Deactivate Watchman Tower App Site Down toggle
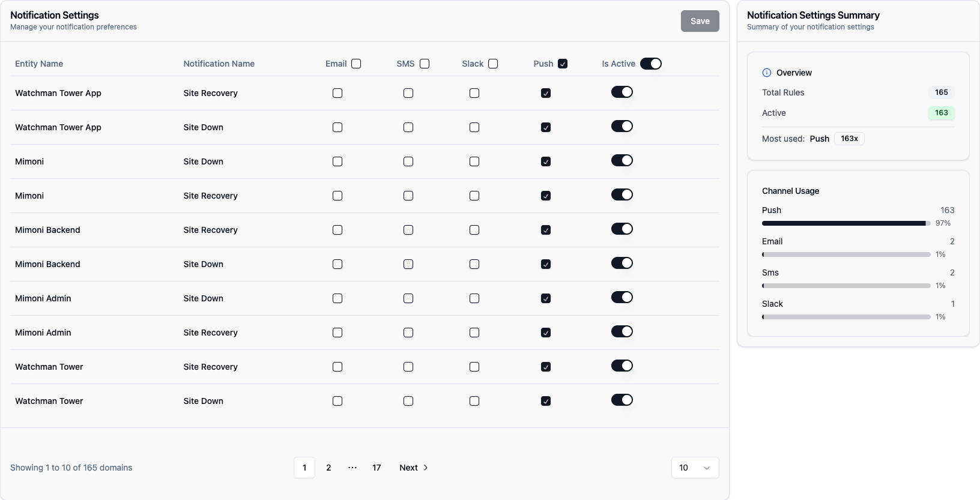Image resolution: width=980 pixels, height=500 pixels. click(622, 126)
